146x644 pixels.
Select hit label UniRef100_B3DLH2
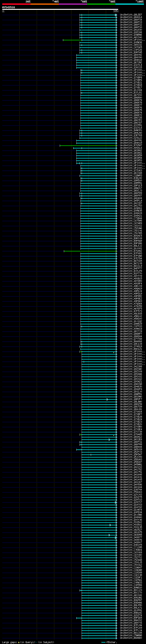point(131,178)
